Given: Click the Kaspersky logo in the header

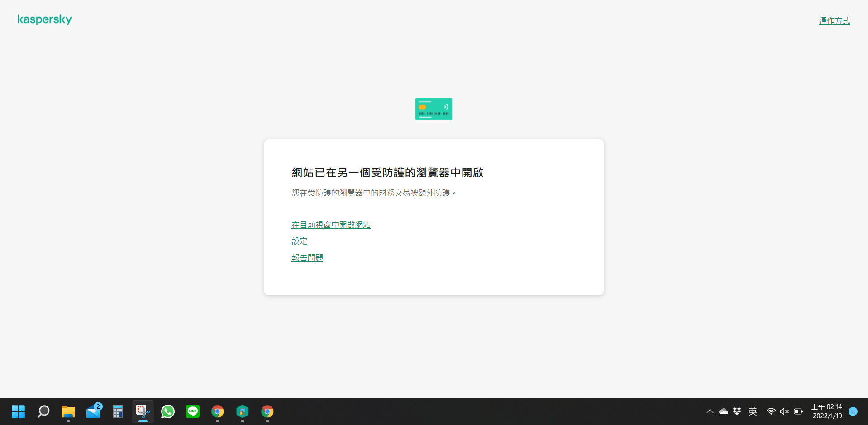Looking at the screenshot, I should [44, 19].
